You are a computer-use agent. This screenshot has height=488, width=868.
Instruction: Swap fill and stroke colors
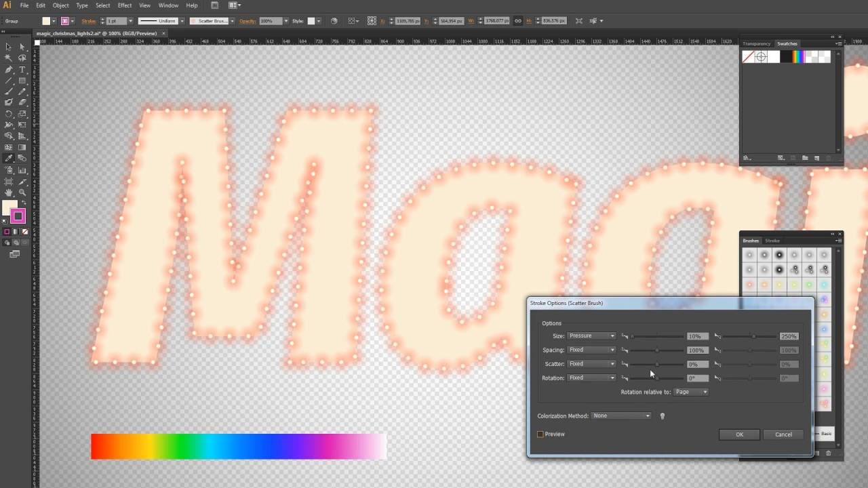tap(24, 202)
